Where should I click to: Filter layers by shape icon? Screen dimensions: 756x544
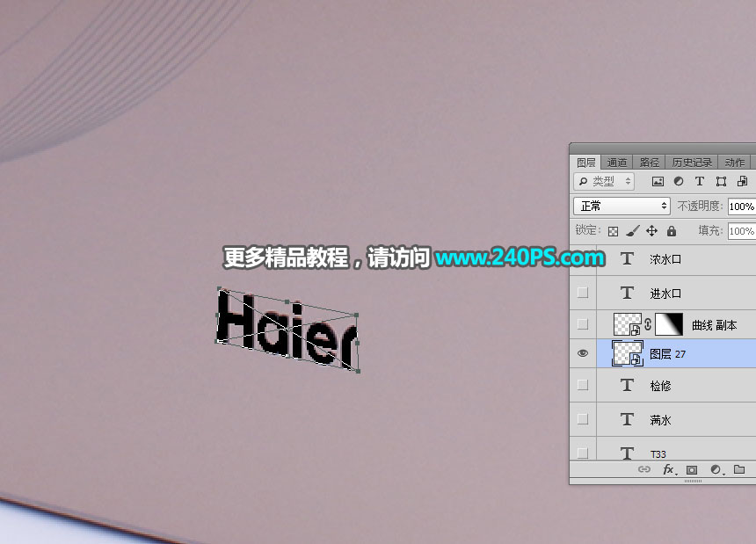tap(721, 181)
